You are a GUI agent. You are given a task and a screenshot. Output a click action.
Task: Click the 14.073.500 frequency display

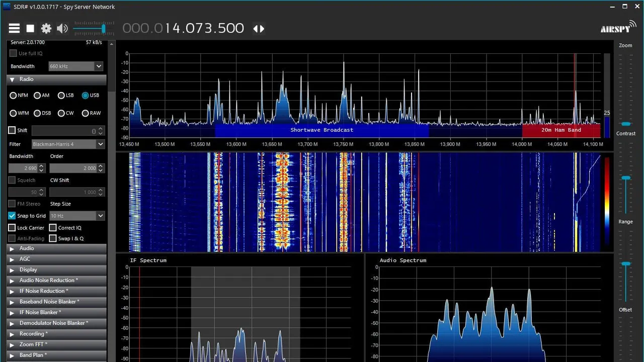[x=183, y=28]
